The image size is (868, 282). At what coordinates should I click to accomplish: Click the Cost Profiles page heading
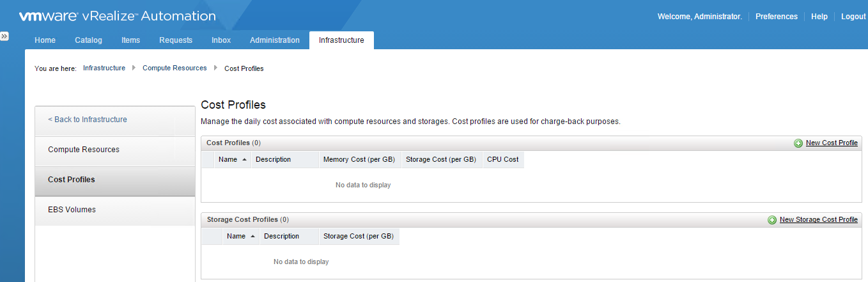(x=233, y=105)
